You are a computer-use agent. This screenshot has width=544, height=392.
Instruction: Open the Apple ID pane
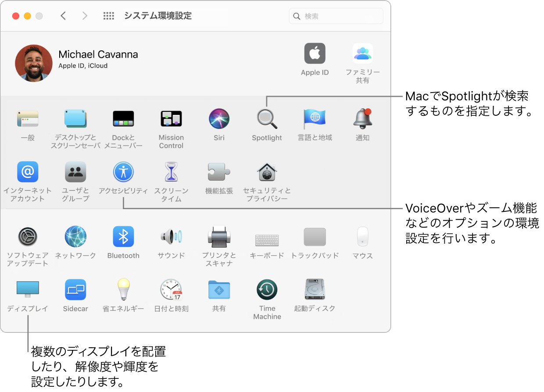click(x=315, y=53)
